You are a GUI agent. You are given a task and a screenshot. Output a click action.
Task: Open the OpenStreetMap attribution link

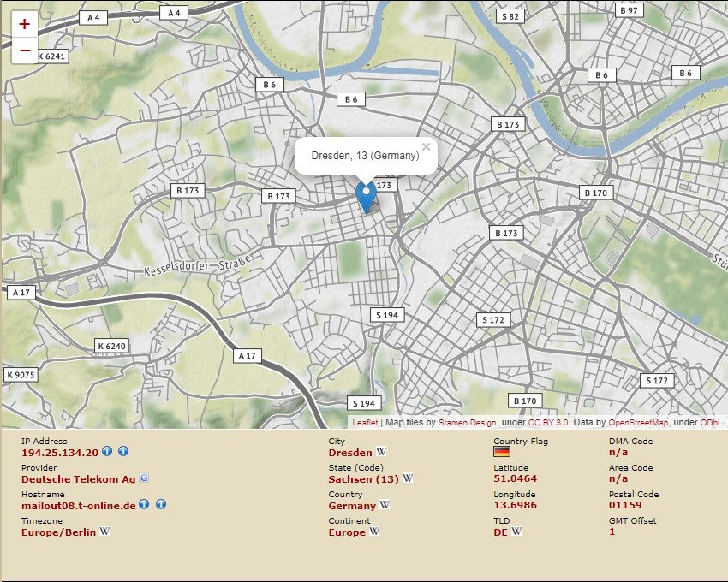click(638, 423)
